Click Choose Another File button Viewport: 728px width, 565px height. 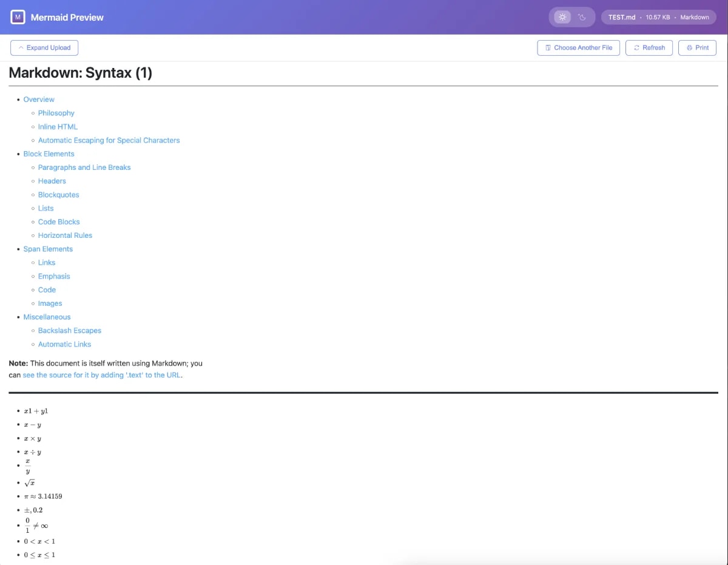click(x=578, y=47)
